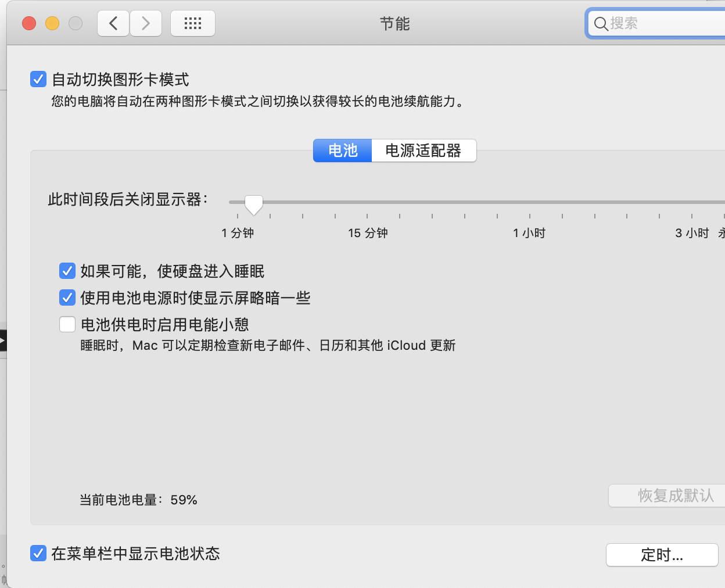The image size is (725, 588).
Task: Click the display sleep slider thumb
Action: (x=254, y=204)
